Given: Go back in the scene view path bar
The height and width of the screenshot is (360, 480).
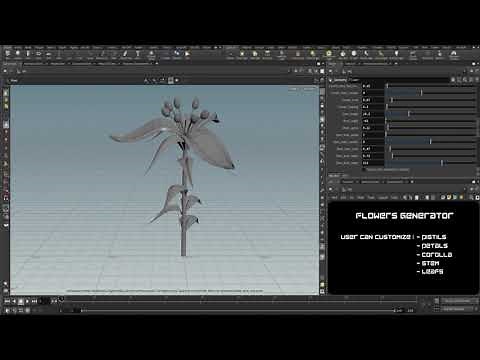Looking at the screenshot, I should point(5,71).
